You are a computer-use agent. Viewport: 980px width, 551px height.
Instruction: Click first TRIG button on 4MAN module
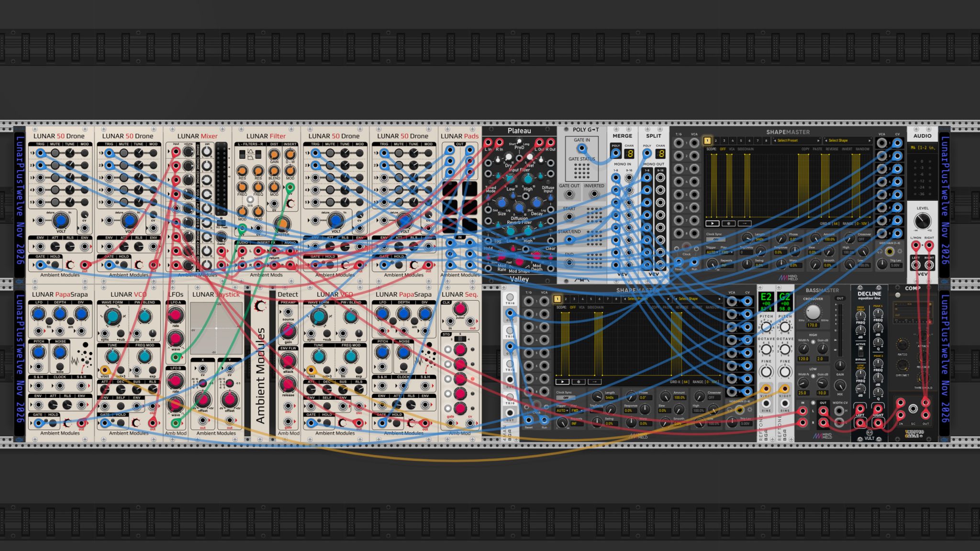pyautogui.click(x=510, y=297)
